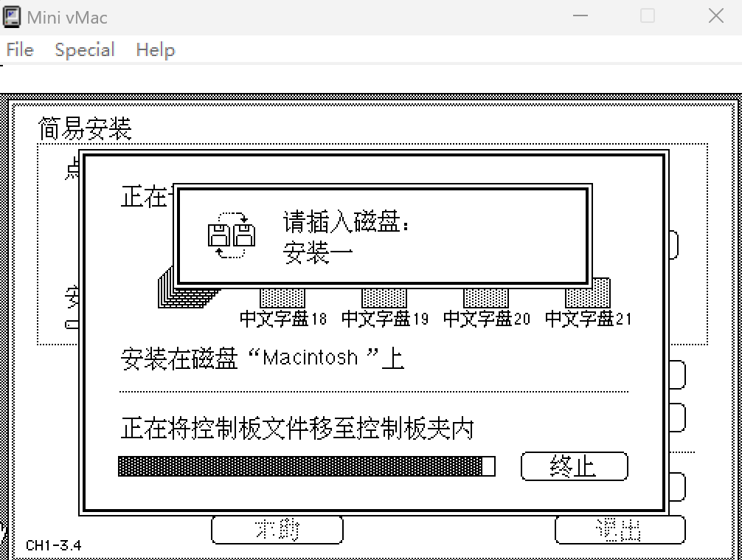
Task: Click the dimmed 退出 quit button
Action: (618, 530)
